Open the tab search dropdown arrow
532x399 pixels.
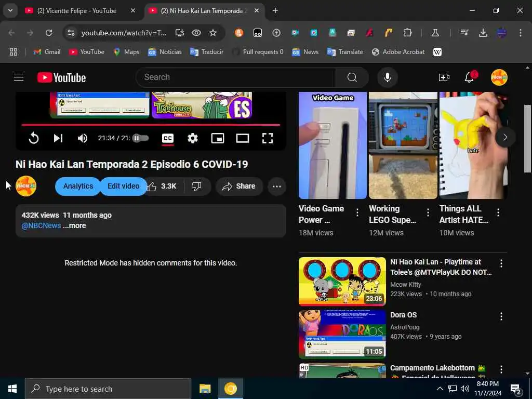(10, 10)
